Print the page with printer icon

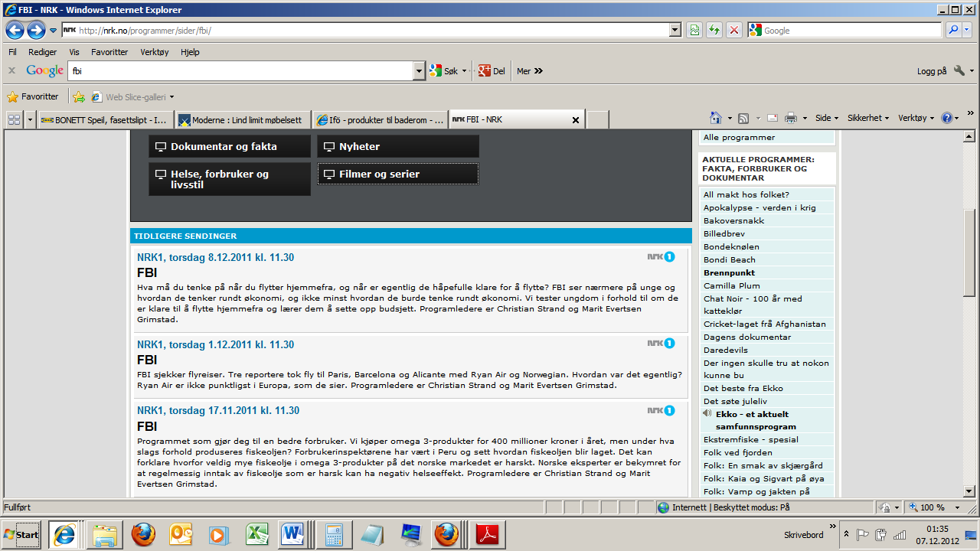point(791,118)
